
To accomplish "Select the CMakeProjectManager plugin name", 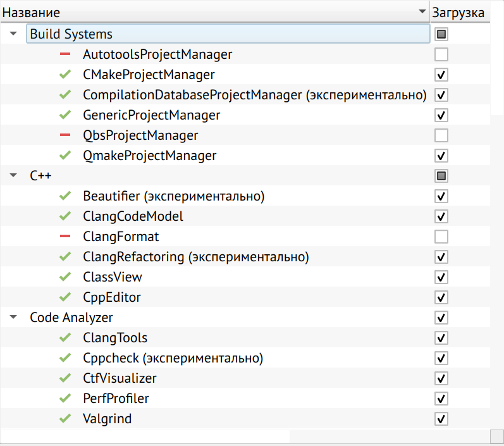I will pyautogui.click(x=149, y=75).
